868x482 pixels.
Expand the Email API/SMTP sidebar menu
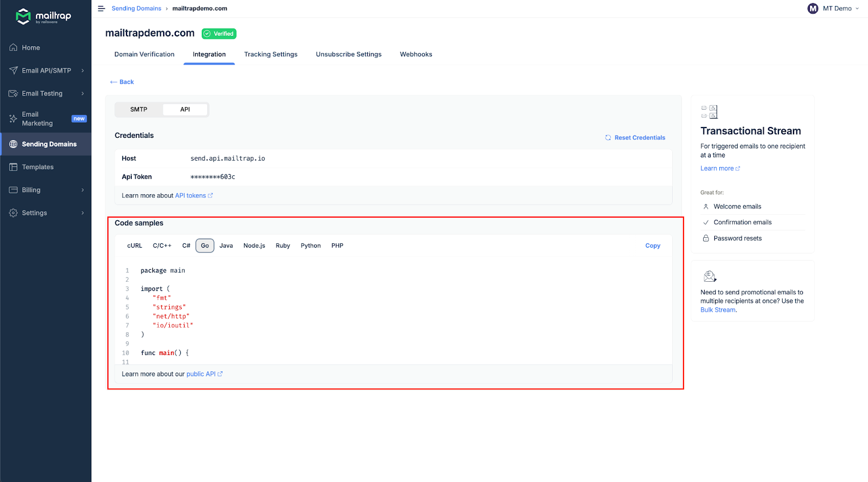point(82,71)
